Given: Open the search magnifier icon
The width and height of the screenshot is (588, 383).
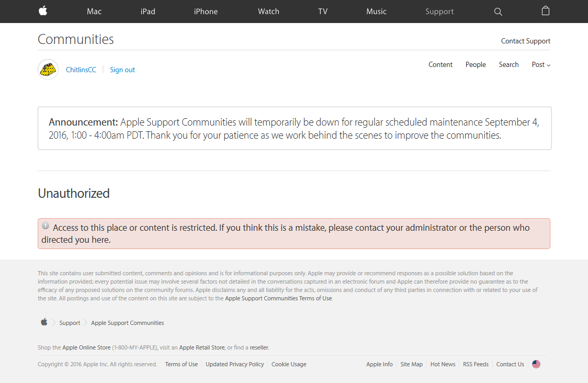Looking at the screenshot, I should (498, 12).
